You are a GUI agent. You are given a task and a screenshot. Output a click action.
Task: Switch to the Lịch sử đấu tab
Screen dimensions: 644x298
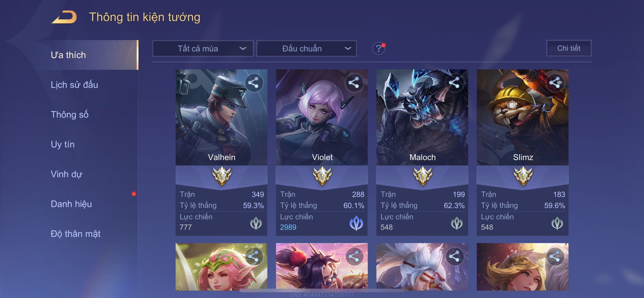pyautogui.click(x=74, y=85)
